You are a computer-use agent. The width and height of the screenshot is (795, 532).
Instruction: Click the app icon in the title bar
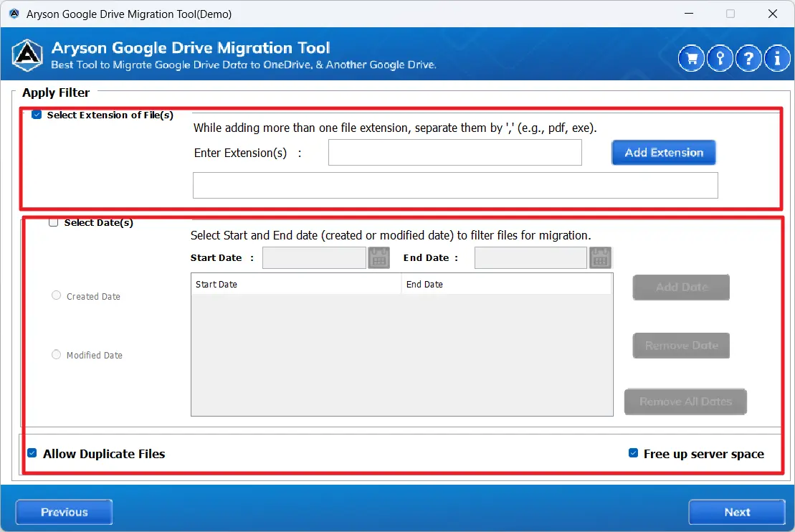coord(13,14)
